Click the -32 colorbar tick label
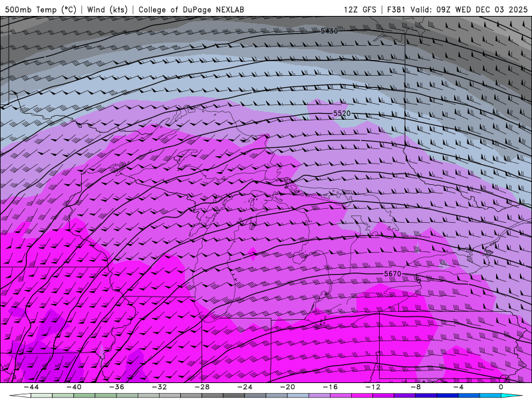Image resolution: width=532 pixels, height=399 pixels. coord(160,387)
